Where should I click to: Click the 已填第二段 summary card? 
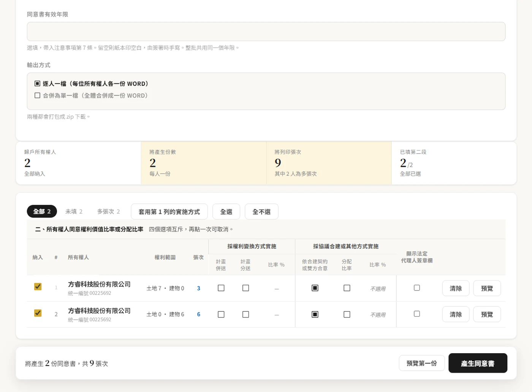454,163
